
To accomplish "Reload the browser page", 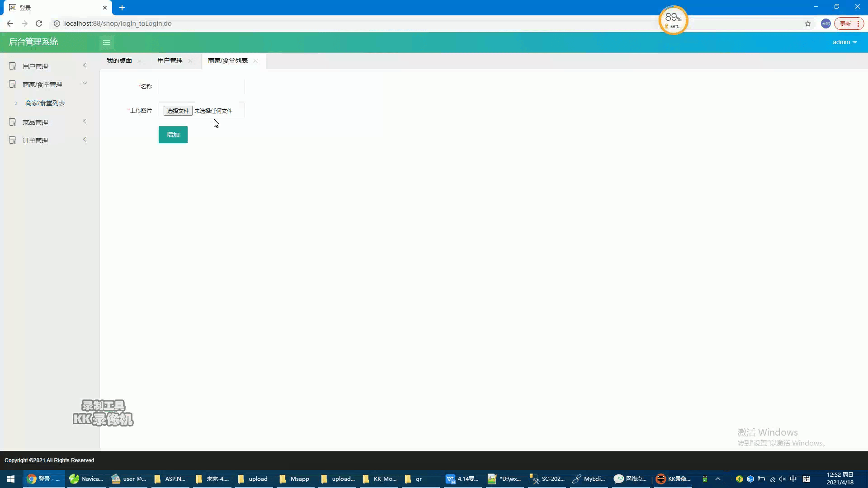I will click(x=39, y=23).
